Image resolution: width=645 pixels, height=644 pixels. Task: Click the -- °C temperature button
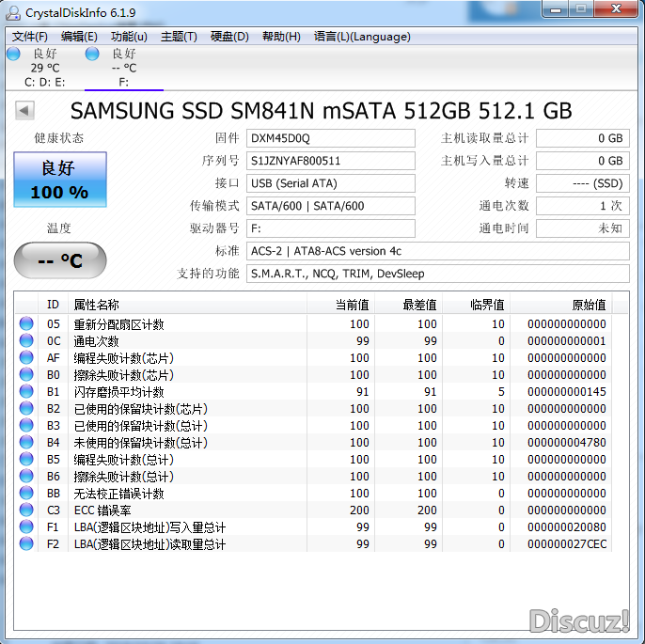(x=60, y=260)
